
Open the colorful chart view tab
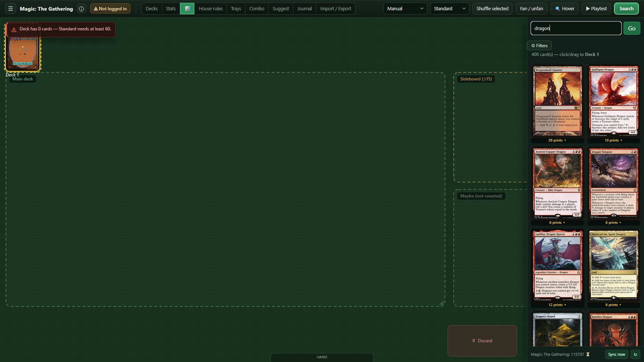coord(187,8)
